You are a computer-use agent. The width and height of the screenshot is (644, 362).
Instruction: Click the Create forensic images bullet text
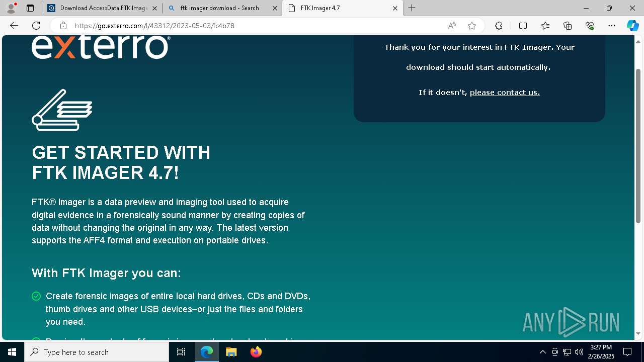178,309
